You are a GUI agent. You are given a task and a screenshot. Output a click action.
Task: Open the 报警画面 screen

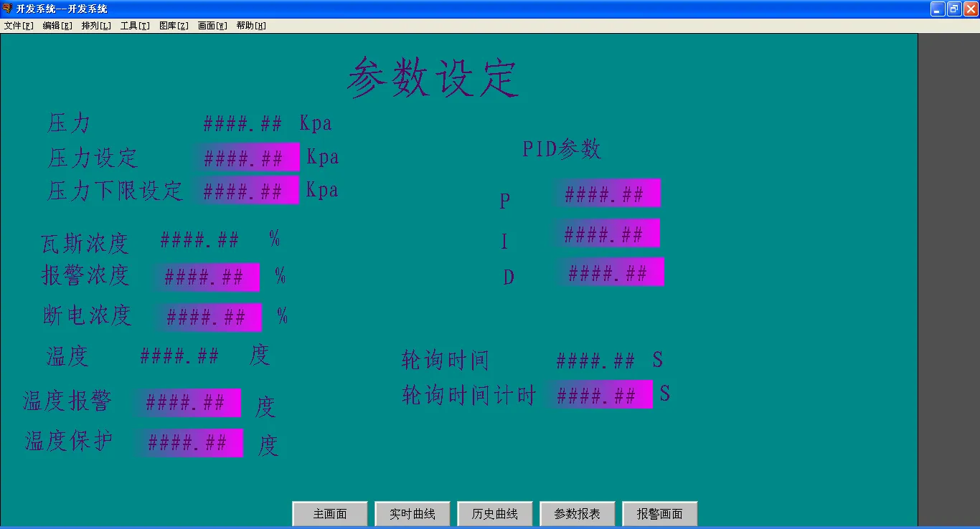click(659, 513)
